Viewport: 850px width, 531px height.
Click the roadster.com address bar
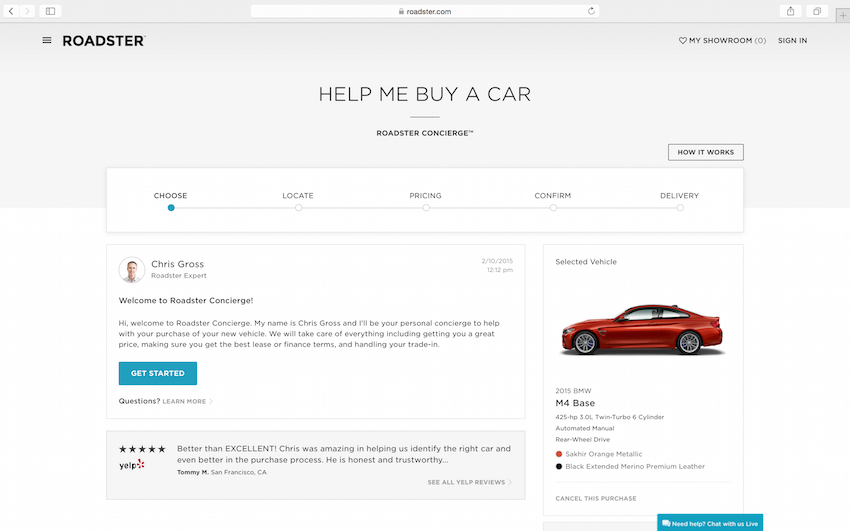424,11
